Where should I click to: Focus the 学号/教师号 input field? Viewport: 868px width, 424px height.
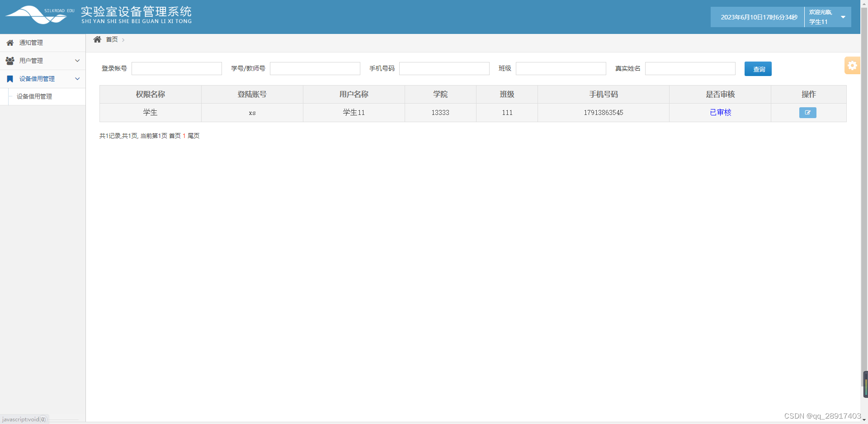pos(315,68)
